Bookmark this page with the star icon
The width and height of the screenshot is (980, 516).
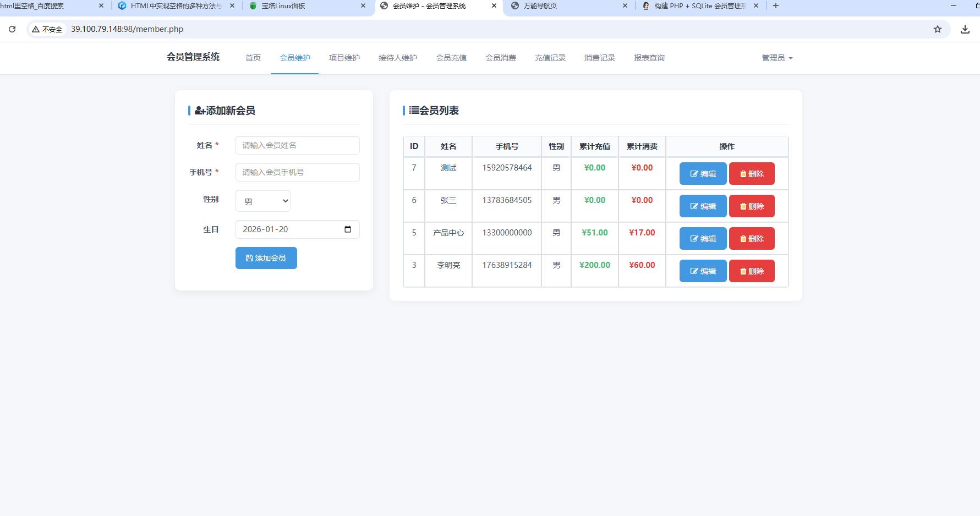click(x=938, y=29)
